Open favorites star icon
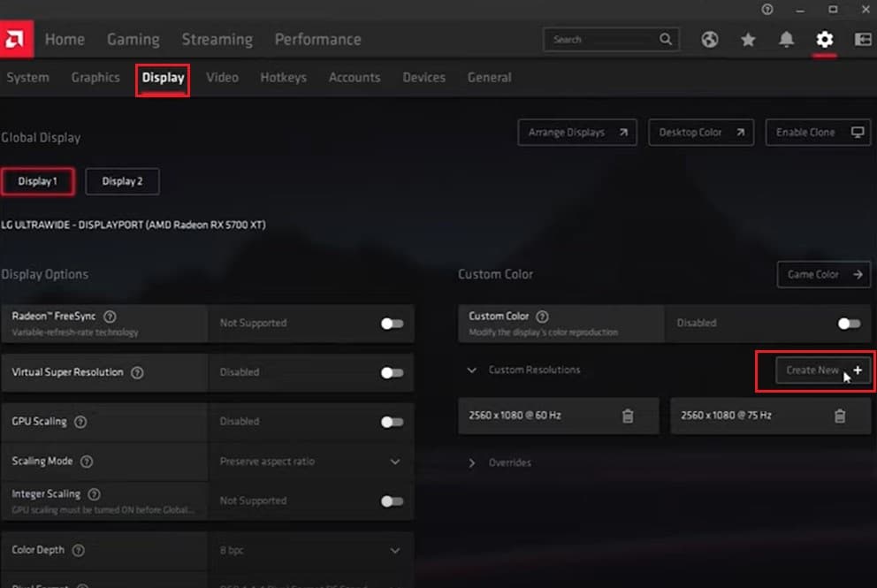 tap(748, 39)
